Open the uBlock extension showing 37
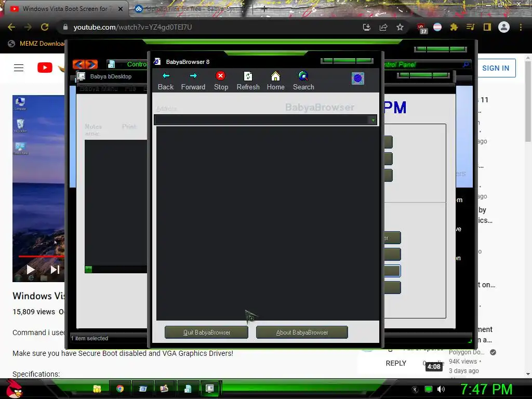 422,28
